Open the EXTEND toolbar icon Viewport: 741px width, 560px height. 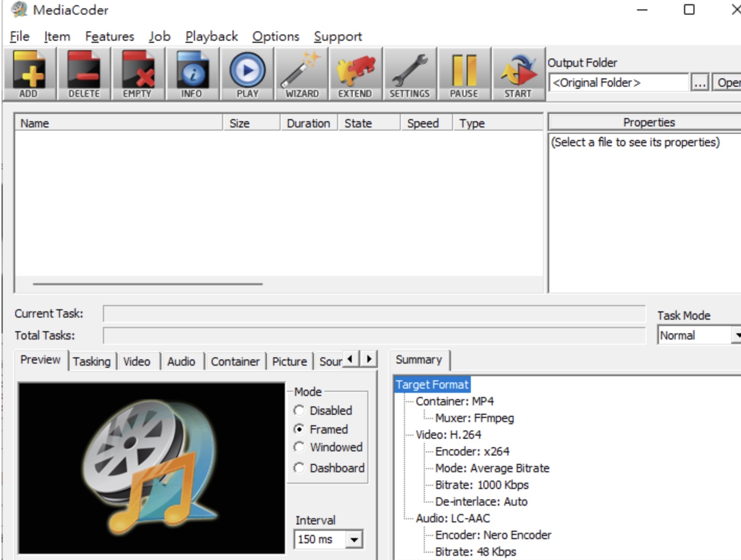pos(355,74)
